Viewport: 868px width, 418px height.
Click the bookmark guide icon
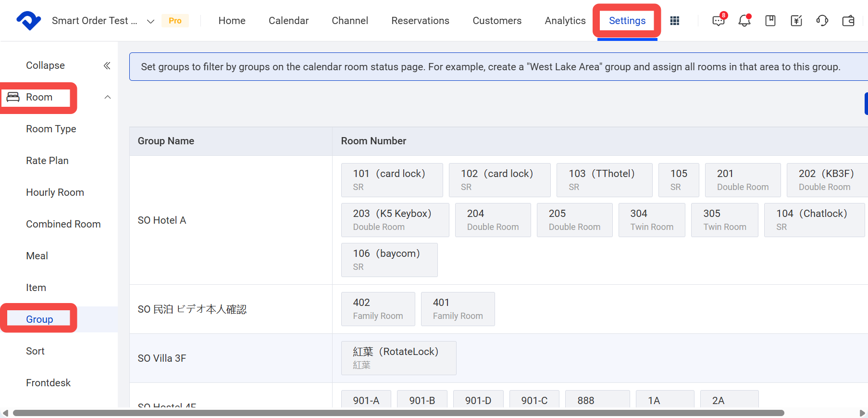[x=770, y=21]
